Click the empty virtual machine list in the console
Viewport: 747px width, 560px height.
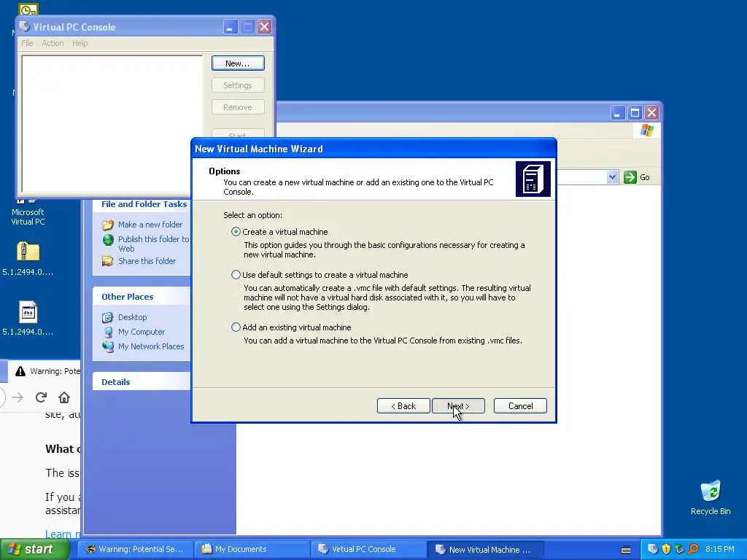112,124
